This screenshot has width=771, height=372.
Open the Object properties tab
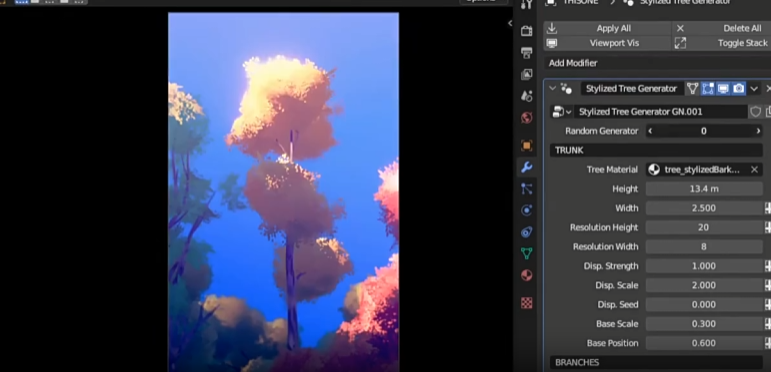pos(527,145)
